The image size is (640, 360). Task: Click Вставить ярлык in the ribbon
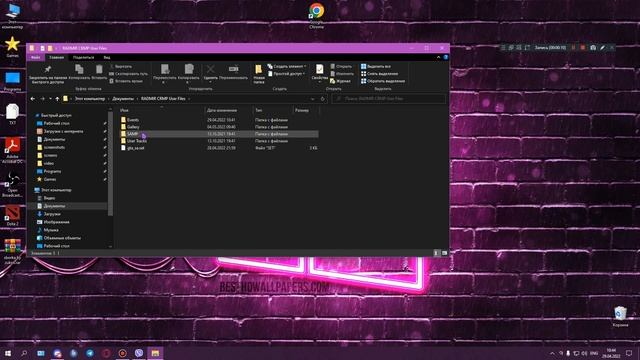point(126,81)
